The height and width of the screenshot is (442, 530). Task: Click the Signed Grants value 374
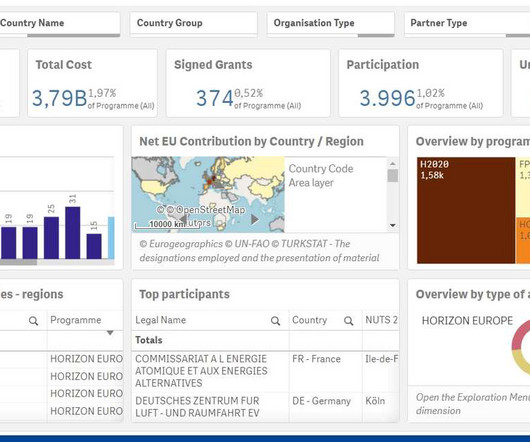click(x=215, y=98)
